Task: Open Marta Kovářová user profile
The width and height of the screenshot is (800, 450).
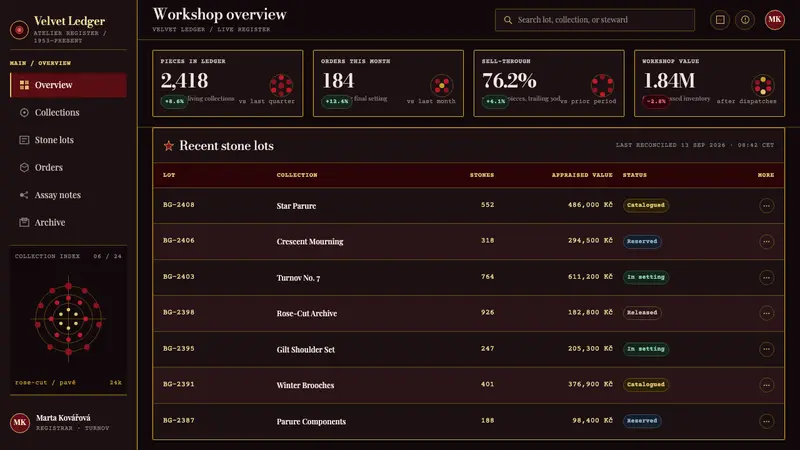Action: (68, 422)
